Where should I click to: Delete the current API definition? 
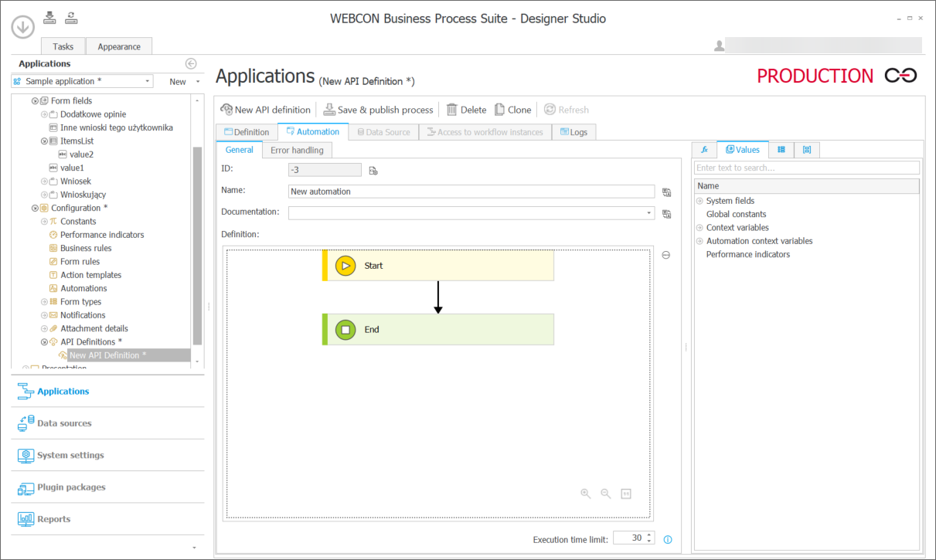pos(466,110)
